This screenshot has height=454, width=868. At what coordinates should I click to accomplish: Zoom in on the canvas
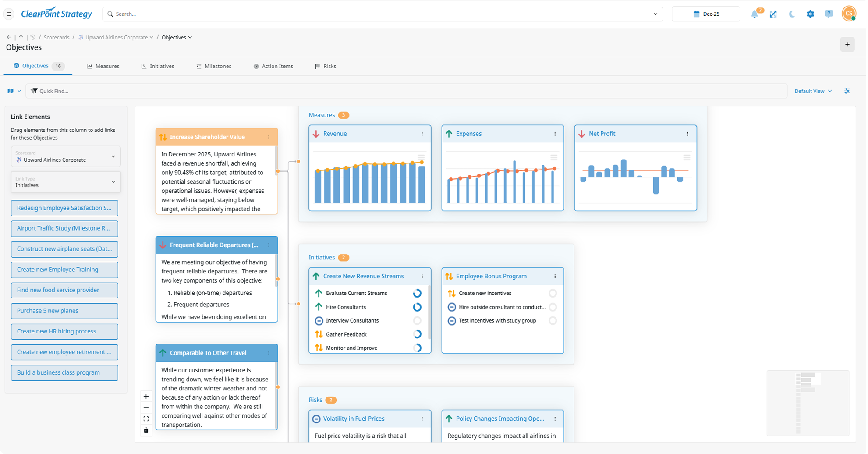pyautogui.click(x=146, y=397)
